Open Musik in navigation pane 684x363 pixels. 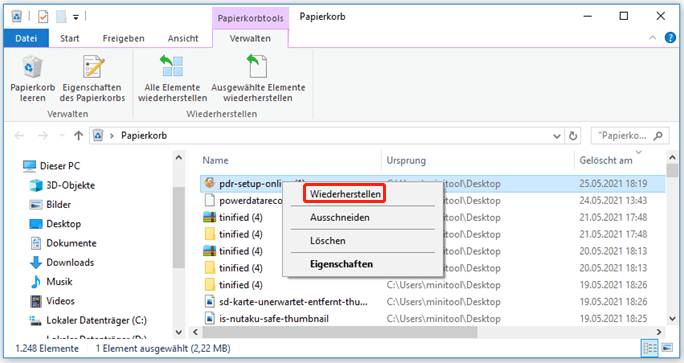pos(51,281)
